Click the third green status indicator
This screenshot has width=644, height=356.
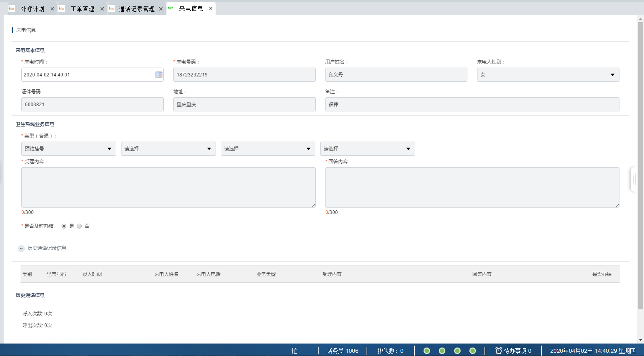(x=457, y=351)
